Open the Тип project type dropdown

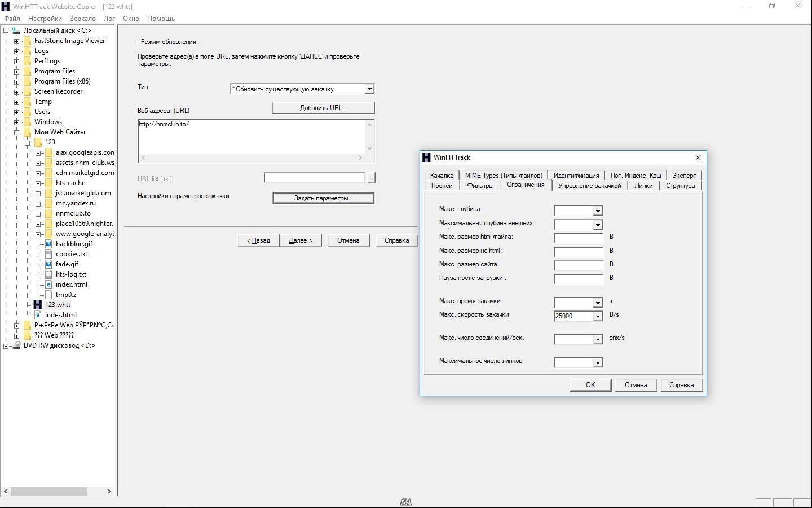(x=369, y=89)
